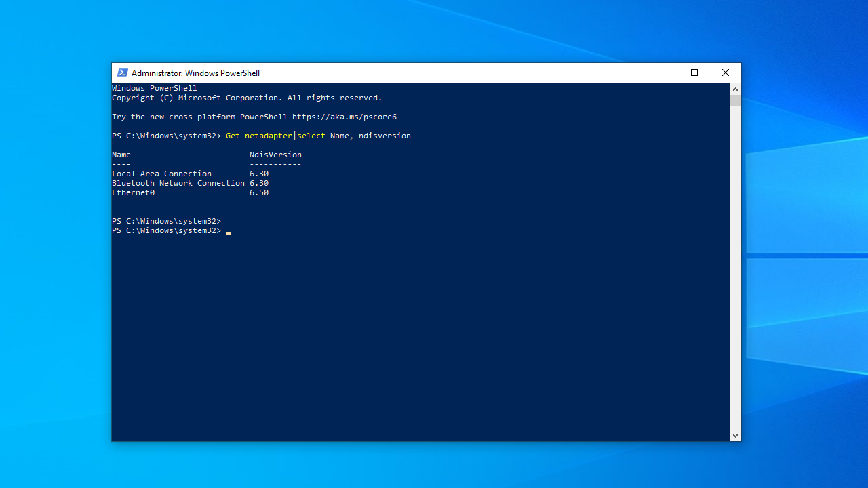868x488 pixels.
Task: Click the vertical scrollbar thumb
Action: [735, 101]
